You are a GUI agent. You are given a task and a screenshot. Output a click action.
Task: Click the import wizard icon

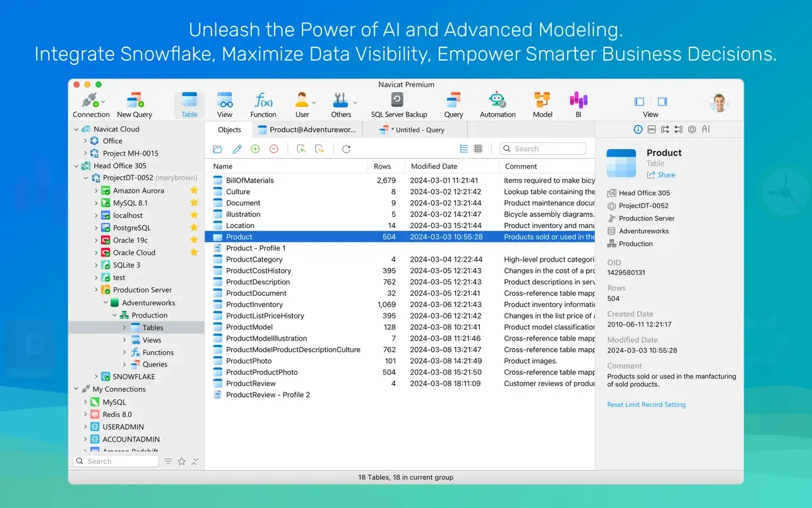[x=301, y=149]
